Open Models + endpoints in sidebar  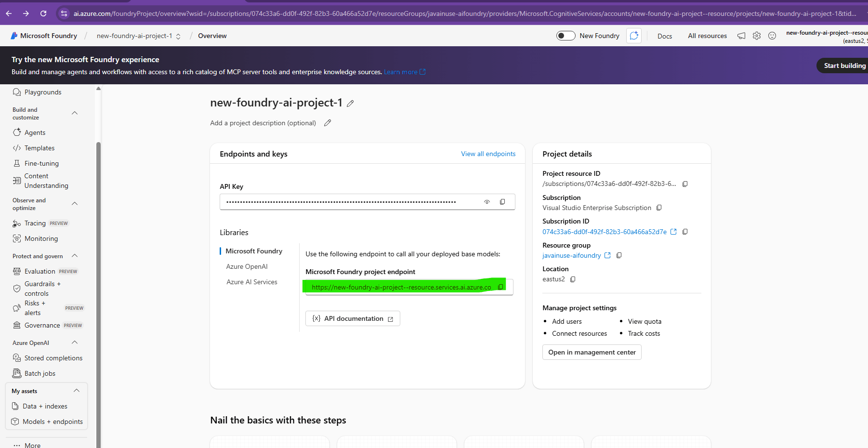(x=53, y=422)
